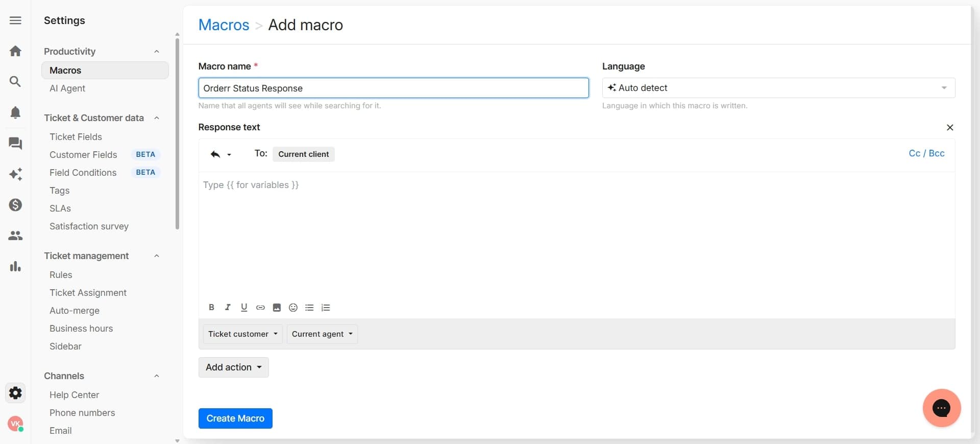The image size is (980, 444).
Task: Open Current agent variables dropdown
Action: click(322, 334)
